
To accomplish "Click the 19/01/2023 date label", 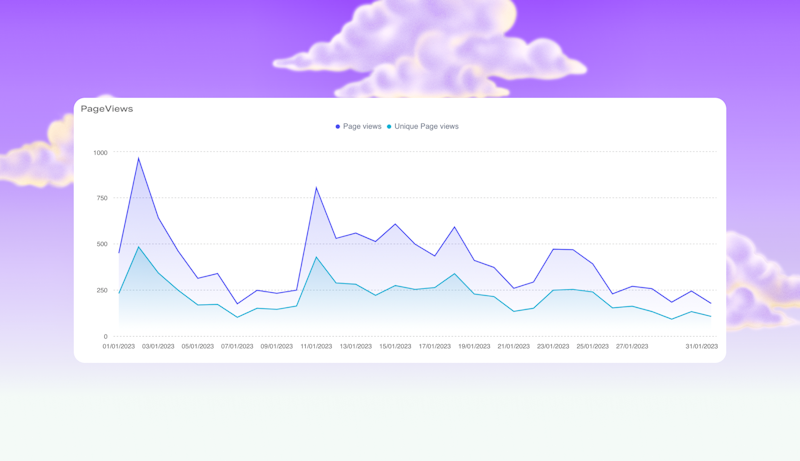I will coord(474,346).
